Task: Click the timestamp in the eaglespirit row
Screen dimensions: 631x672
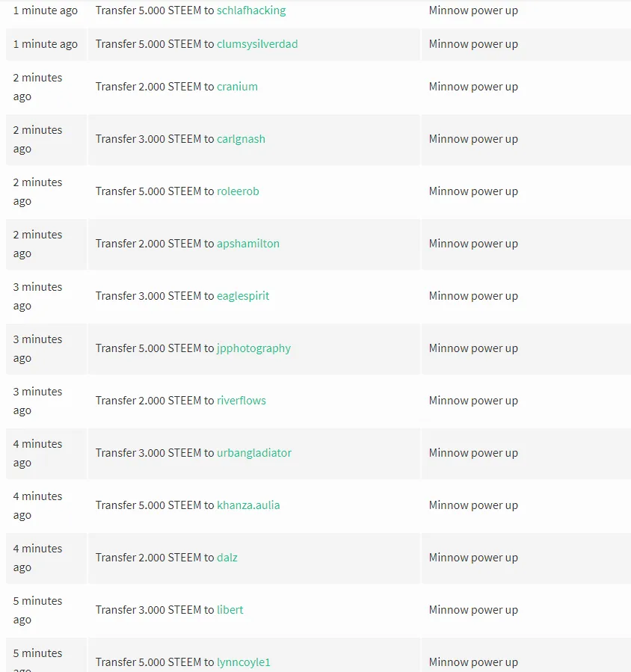Action: 37,296
